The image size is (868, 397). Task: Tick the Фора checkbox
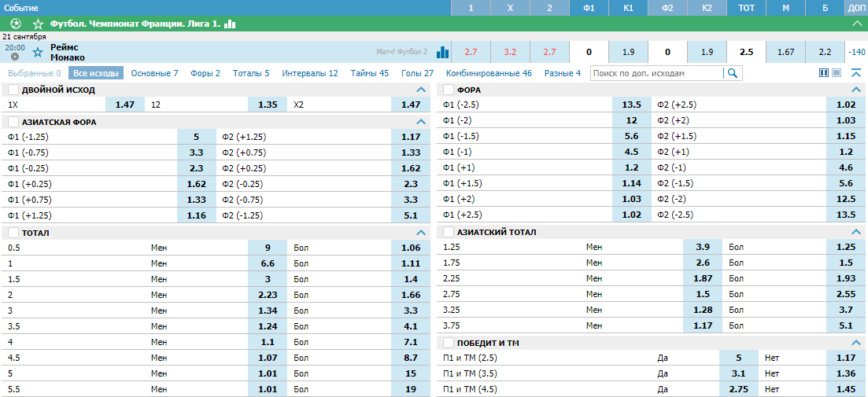pyautogui.click(x=449, y=90)
